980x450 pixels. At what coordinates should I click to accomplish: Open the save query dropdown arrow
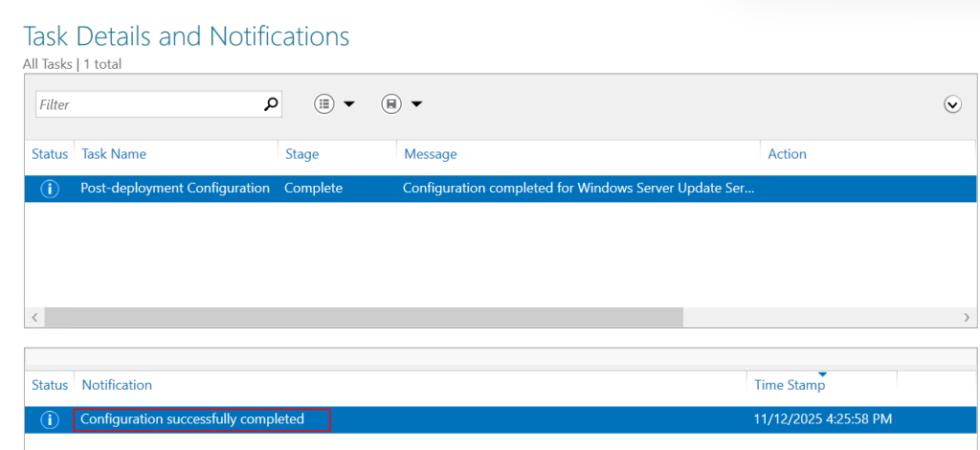click(416, 104)
